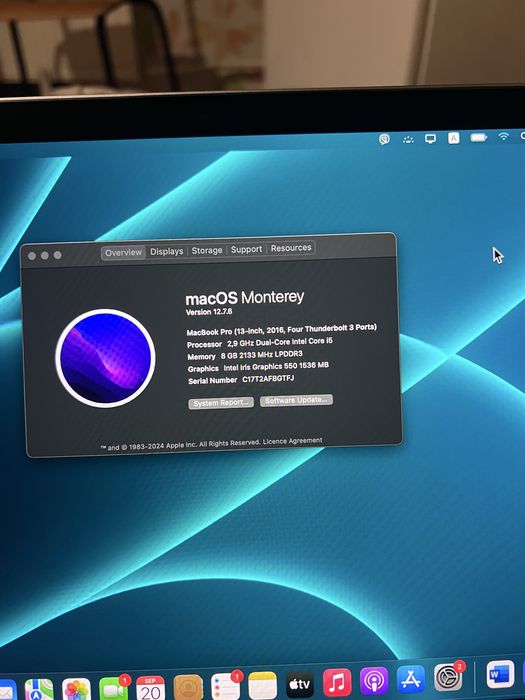525x700 pixels.
Task: Open System Preferences from the Dock
Action: [448, 678]
